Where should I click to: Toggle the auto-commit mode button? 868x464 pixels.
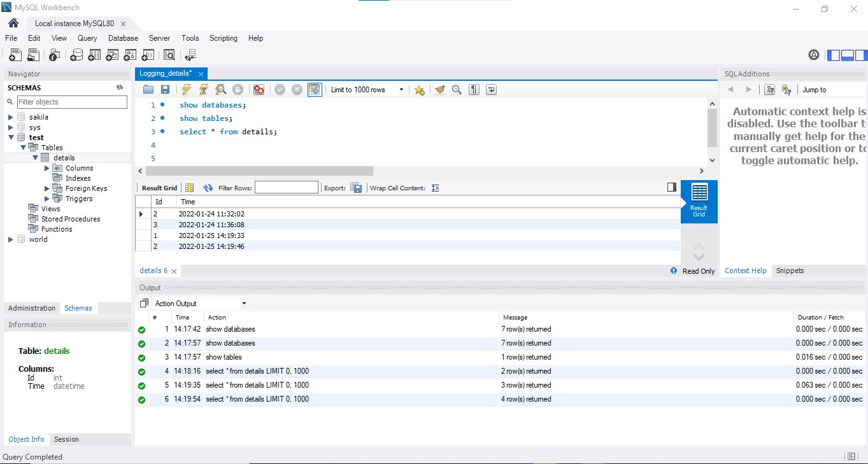315,90
